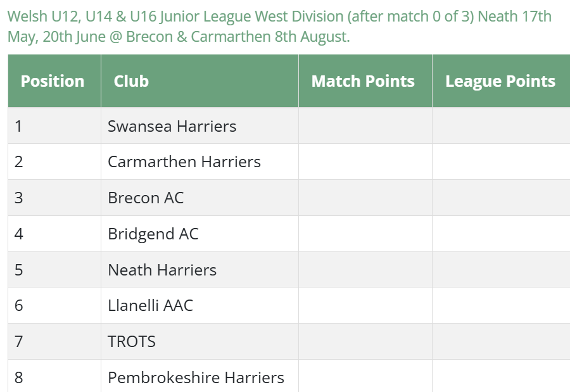
Task: Click position number 4 cell
Action: 18,234
